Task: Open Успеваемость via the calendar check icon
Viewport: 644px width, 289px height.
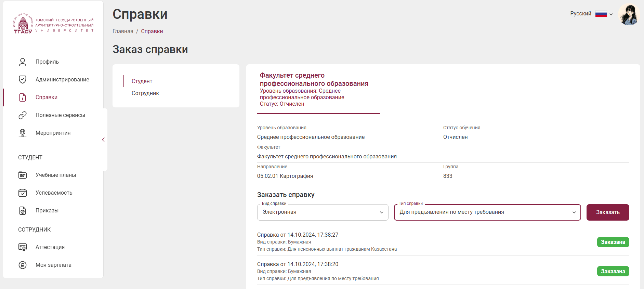Action: pos(23,193)
